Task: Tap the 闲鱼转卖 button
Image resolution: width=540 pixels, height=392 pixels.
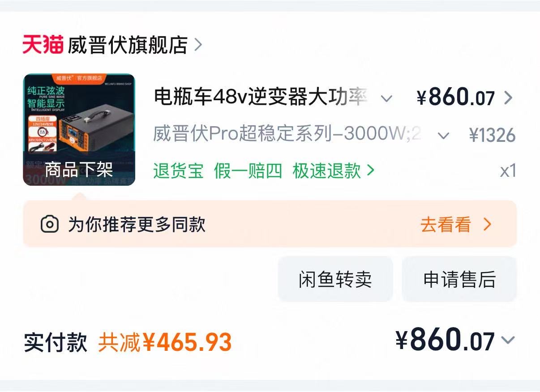Action: [335, 279]
